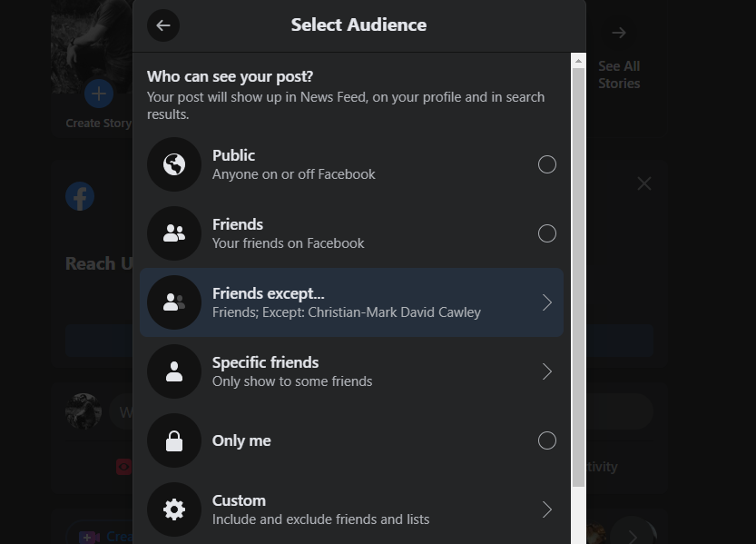This screenshot has width=756, height=544.
Task: Expand the Friends except option via its chevron
Action: click(x=546, y=302)
